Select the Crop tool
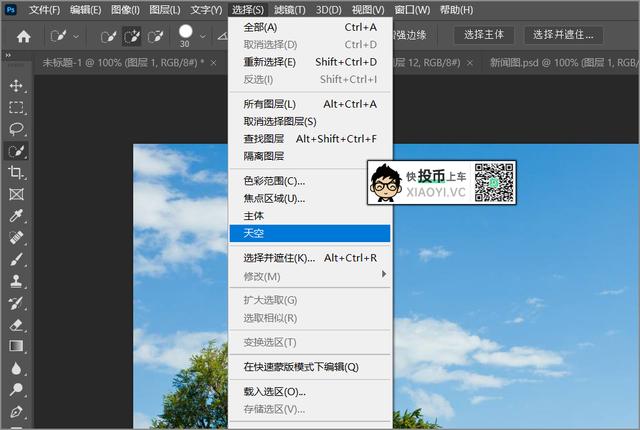This screenshot has height=430, width=640. [x=16, y=173]
